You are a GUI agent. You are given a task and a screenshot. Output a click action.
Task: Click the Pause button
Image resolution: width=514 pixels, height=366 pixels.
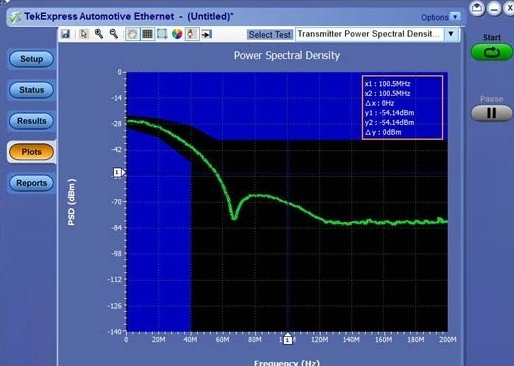tap(492, 113)
